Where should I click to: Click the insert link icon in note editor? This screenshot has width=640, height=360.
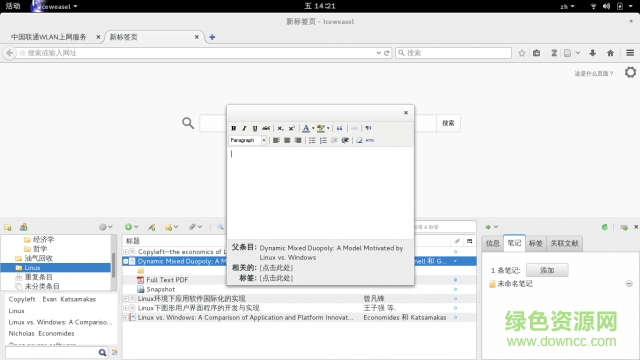click(354, 128)
